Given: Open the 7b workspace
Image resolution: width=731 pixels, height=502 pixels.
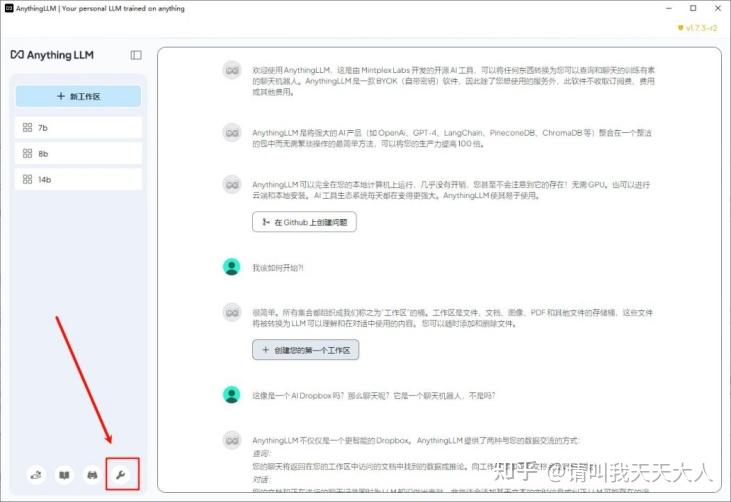Looking at the screenshot, I should tap(78, 128).
